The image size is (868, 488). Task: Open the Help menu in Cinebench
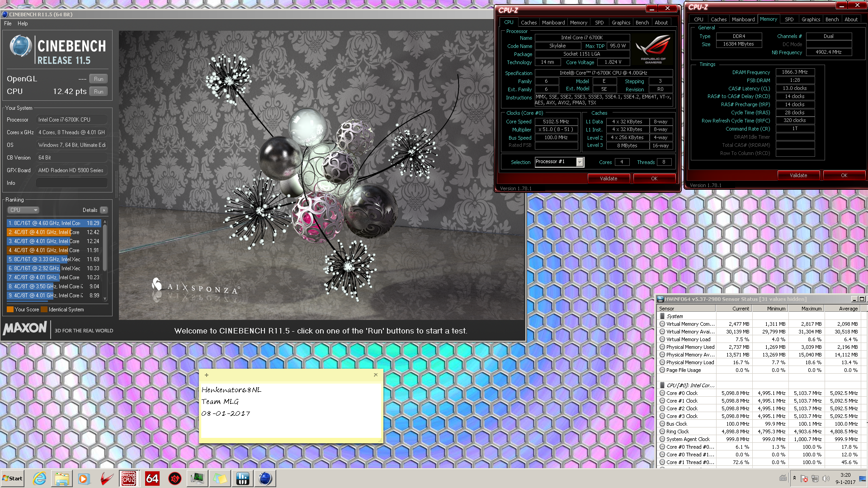pos(23,23)
